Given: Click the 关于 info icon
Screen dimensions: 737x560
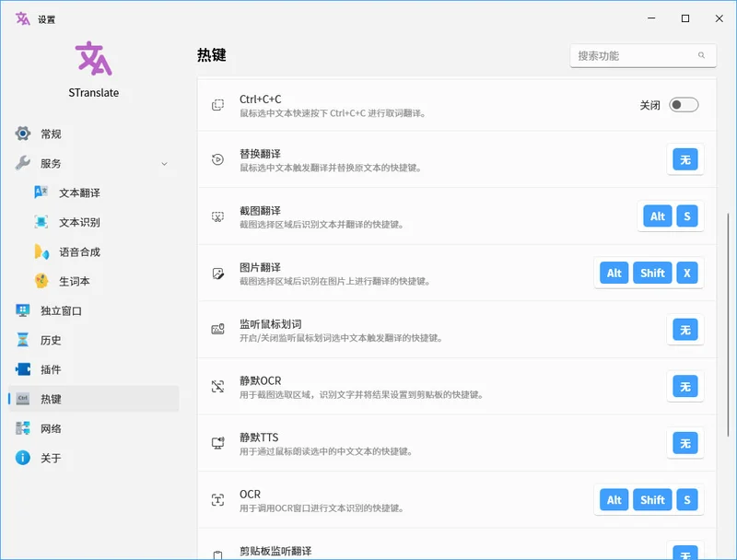Looking at the screenshot, I should point(22,458).
